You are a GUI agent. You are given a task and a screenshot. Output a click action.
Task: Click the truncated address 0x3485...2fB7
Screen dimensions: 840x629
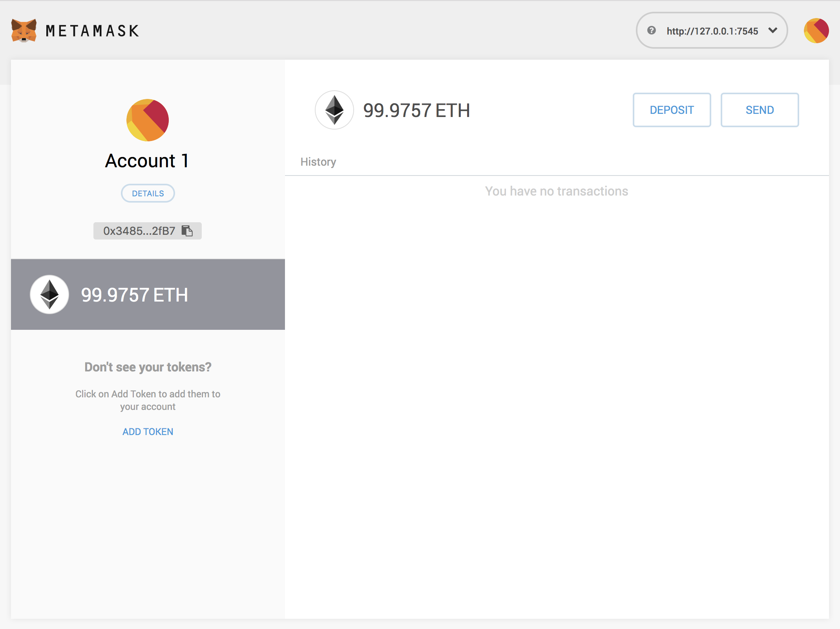point(139,231)
